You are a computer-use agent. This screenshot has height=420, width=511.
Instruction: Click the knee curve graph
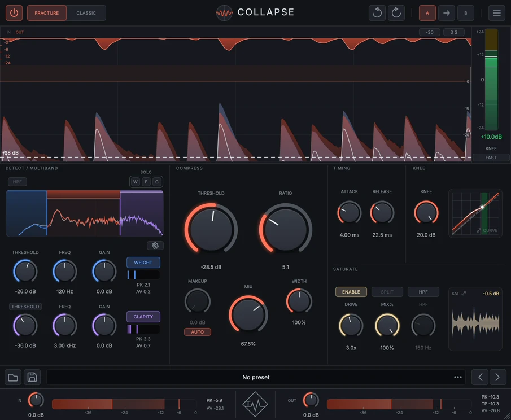(x=475, y=213)
